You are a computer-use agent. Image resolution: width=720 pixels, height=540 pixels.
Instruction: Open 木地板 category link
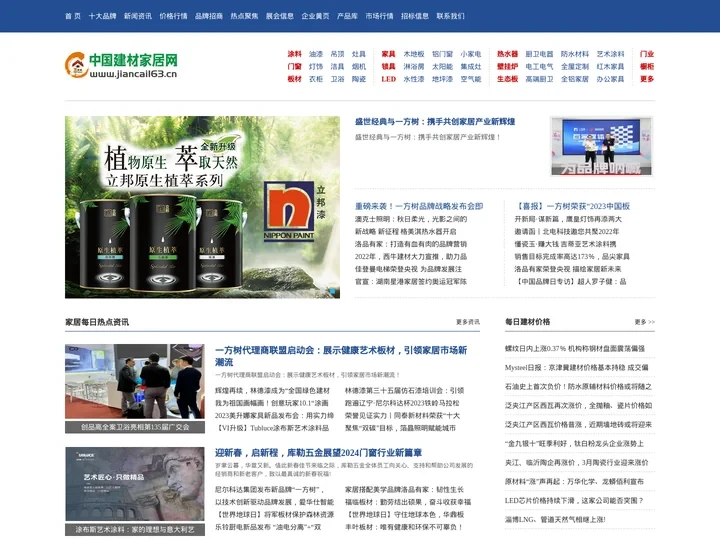tap(414, 54)
